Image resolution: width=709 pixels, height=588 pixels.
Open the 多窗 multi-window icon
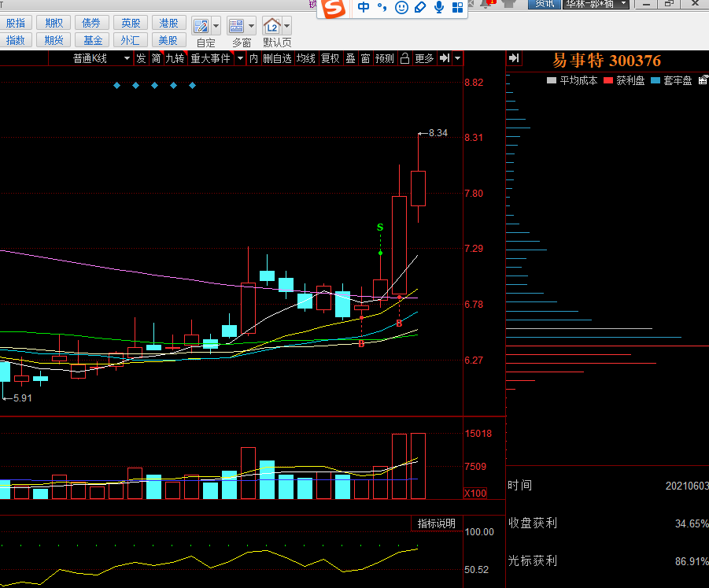click(237, 26)
